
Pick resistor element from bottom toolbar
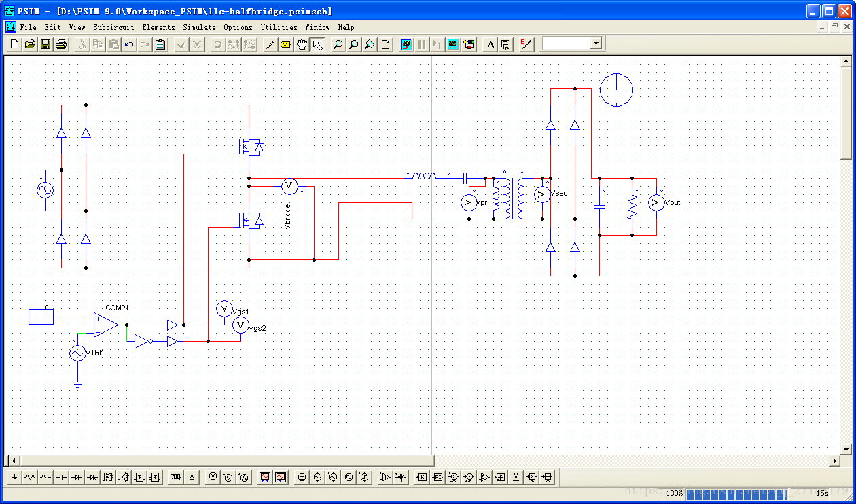pos(30,478)
